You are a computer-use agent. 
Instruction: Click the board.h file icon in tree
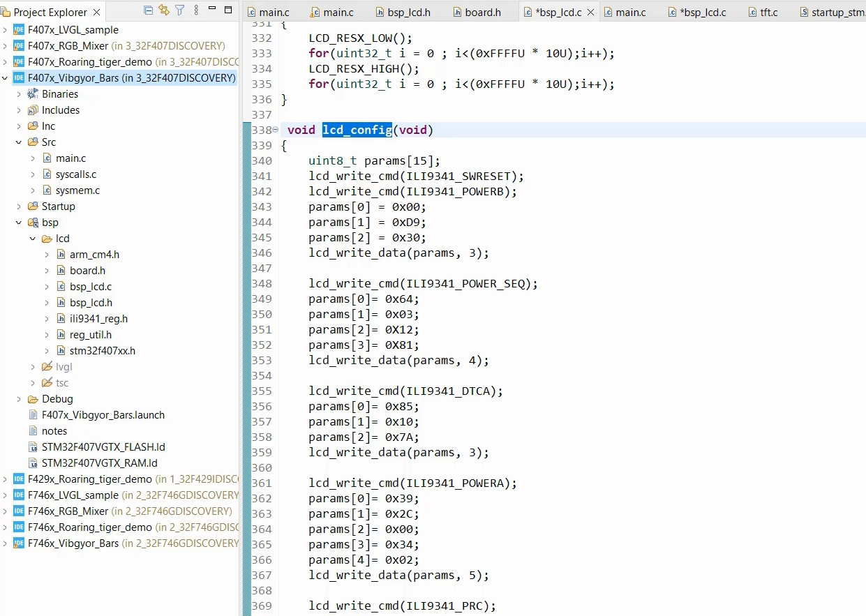[61, 271]
